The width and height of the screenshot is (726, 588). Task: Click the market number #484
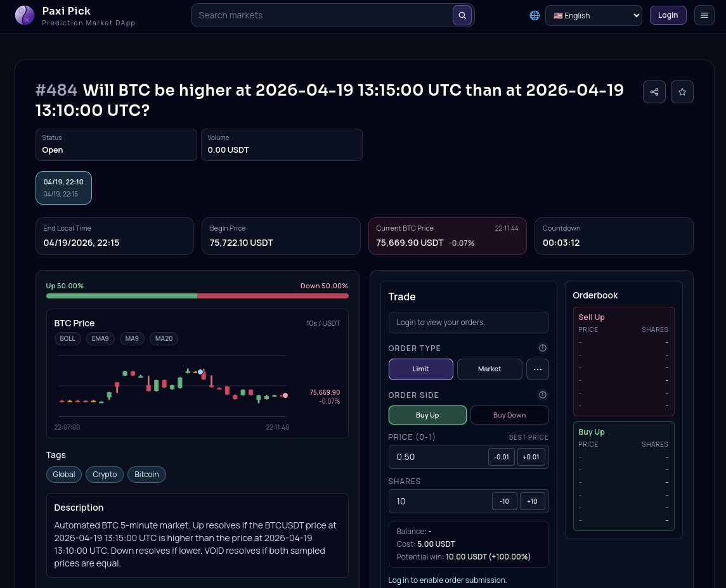[56, 90]
